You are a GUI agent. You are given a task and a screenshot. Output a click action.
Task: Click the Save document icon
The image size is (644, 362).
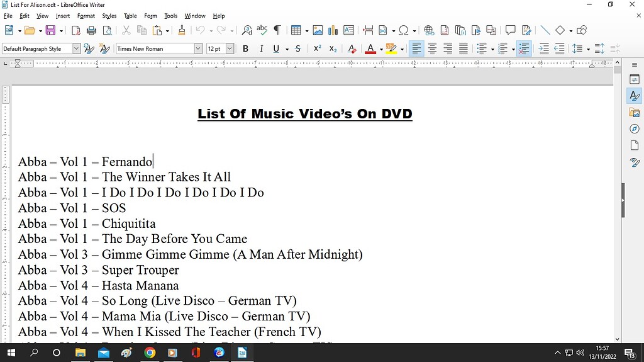(50, 30)
